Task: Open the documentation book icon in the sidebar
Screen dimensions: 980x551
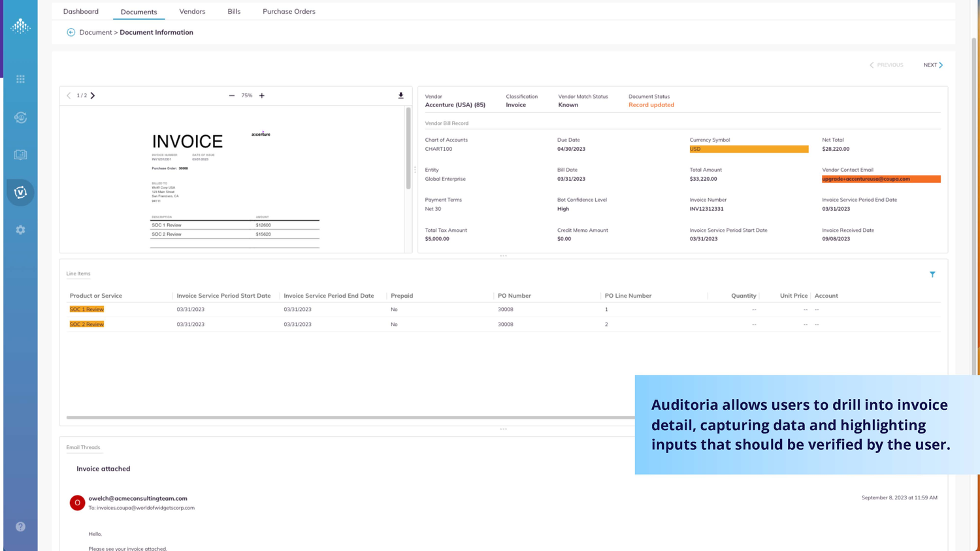Action: [x=20, y=155]
